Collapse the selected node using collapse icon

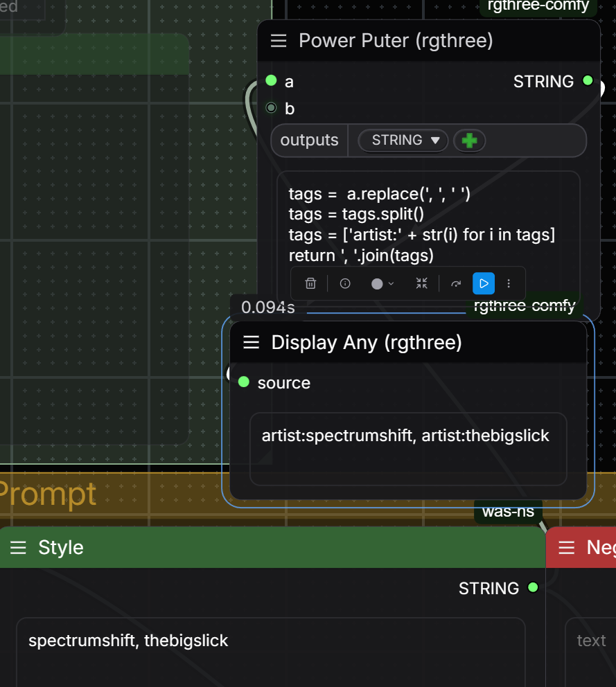pos(421,283)
